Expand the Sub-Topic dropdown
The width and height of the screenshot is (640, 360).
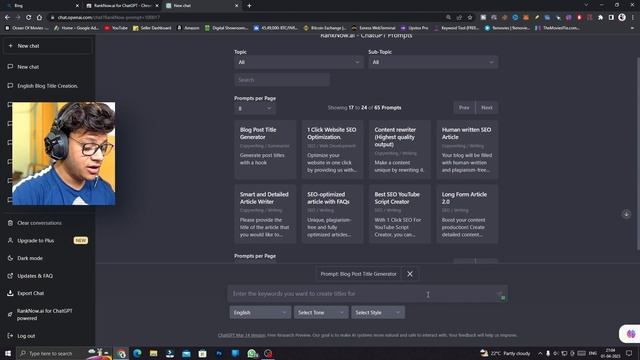tap(433, 62)
